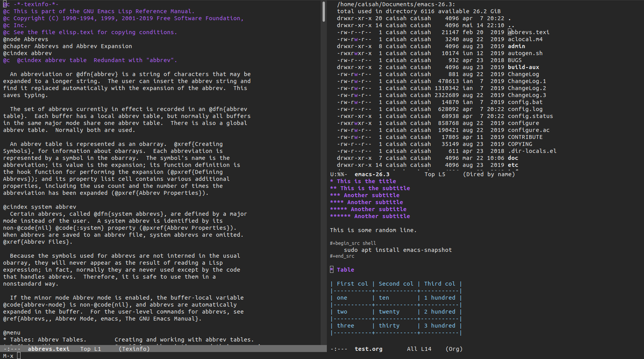The image size is (644, 359).
Task: Fold the '** This is the subtitle' heading
Action: pyautogui.click(x=370, y=188)
